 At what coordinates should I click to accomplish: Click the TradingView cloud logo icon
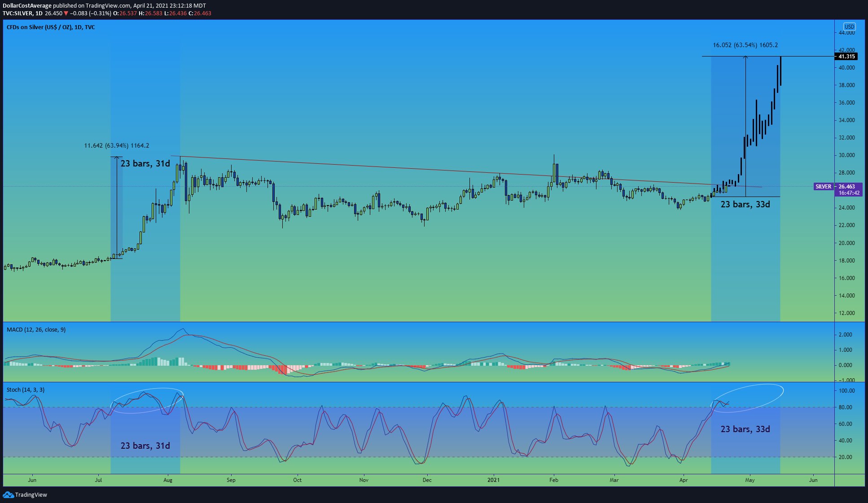click(8, 494)
